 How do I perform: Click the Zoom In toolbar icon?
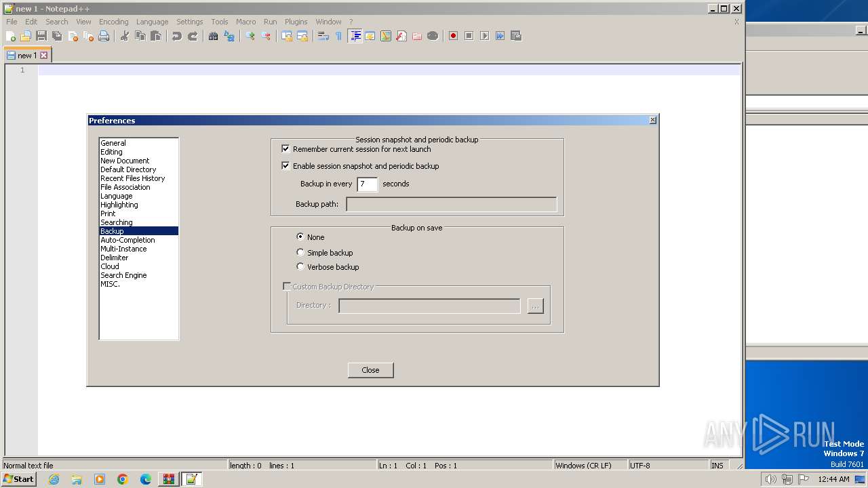[x=250, y=36]
